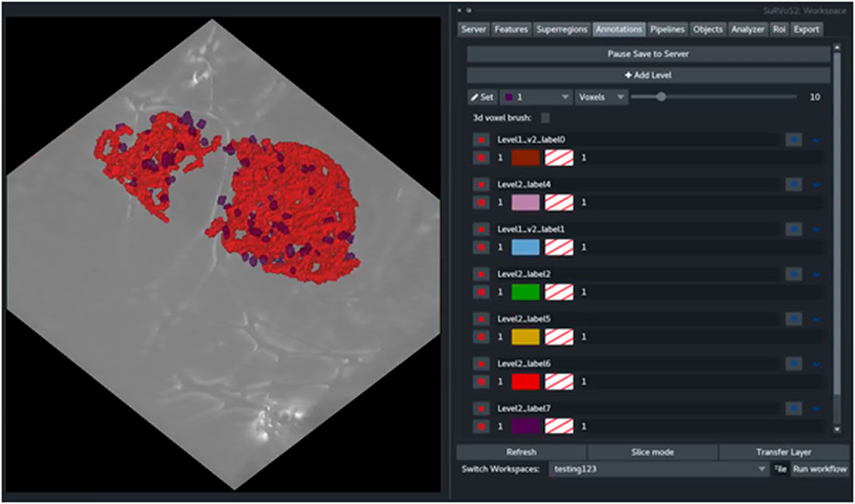Open the Roi tab
Viewport: 855px width, 504px height.
pos(778,30)
